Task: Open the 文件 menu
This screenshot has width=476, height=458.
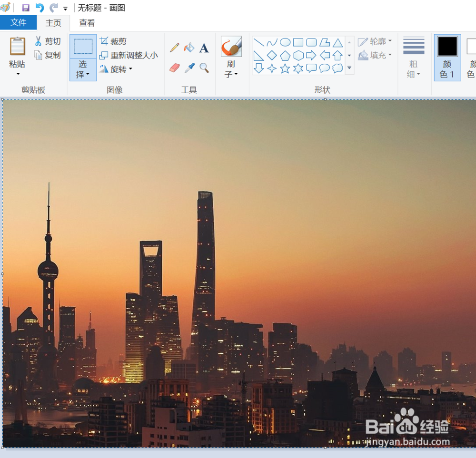Action: (19, 22)
